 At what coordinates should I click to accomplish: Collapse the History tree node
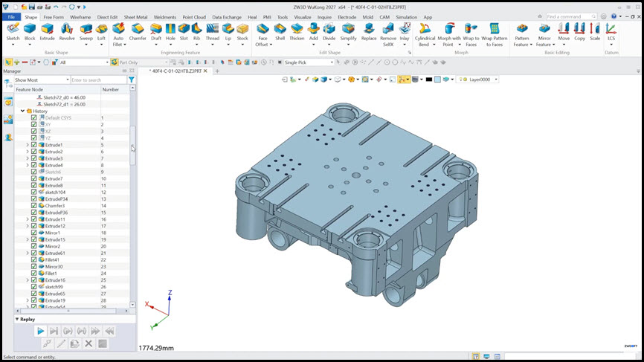tap(22, 111)
